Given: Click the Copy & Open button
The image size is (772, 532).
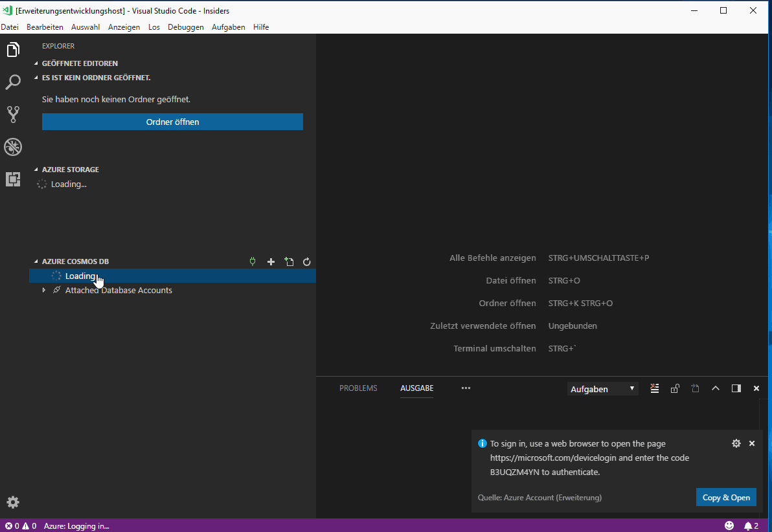Looking at the screenshot, I should click(726, 498).
